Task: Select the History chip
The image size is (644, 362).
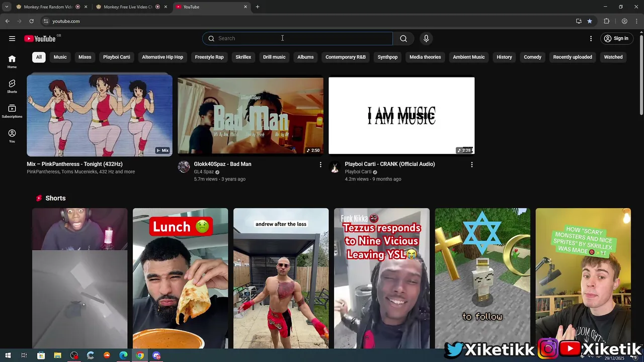Action: pyautogui.click(x=504, y=57)
